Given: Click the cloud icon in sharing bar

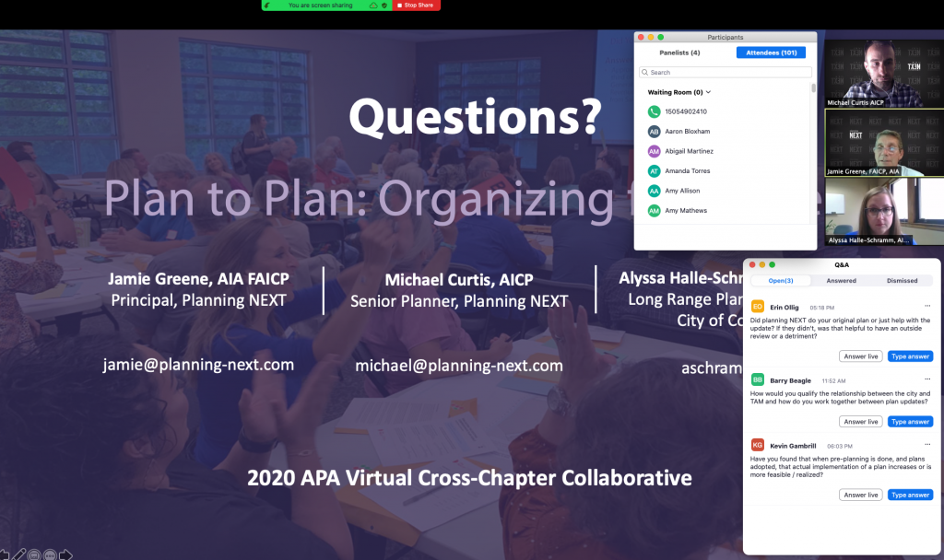Looking at the screenshot, I should tap(373, 6).
